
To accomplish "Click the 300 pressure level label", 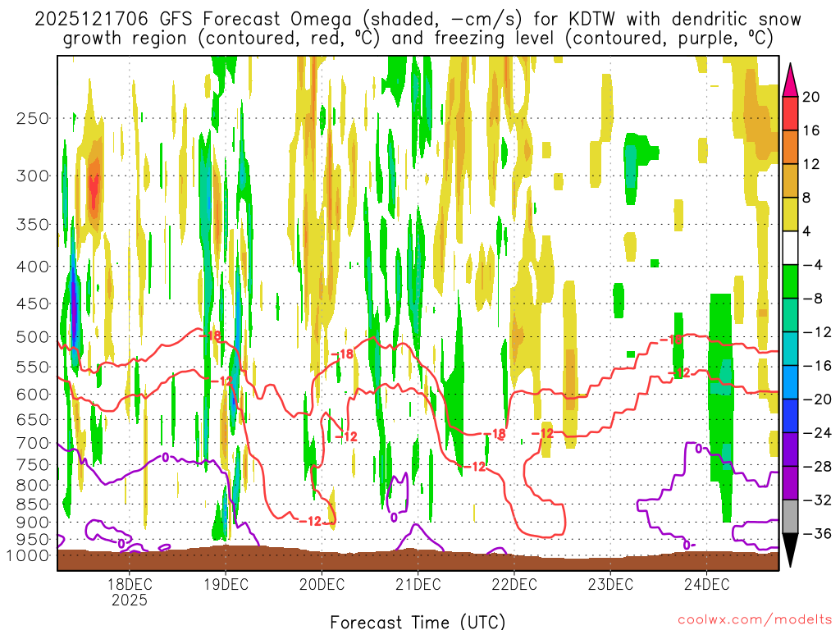I will click(33, 176).
